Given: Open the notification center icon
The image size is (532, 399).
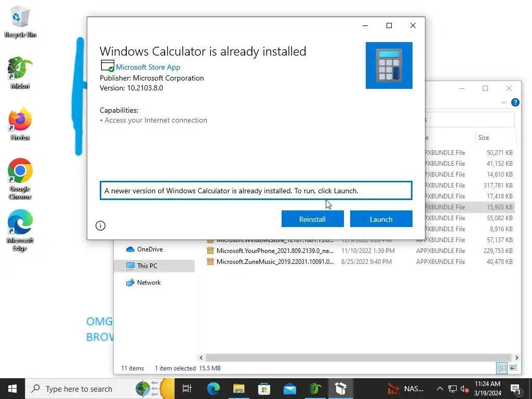Looking at the screenshot, I should 516,389.
